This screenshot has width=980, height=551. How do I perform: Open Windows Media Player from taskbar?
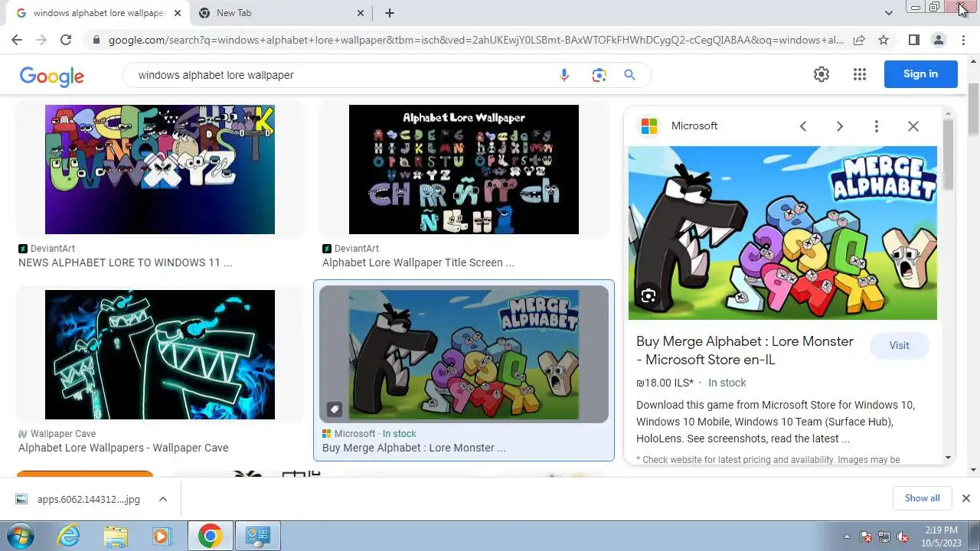pyautogui.click(x=162, y=536)
